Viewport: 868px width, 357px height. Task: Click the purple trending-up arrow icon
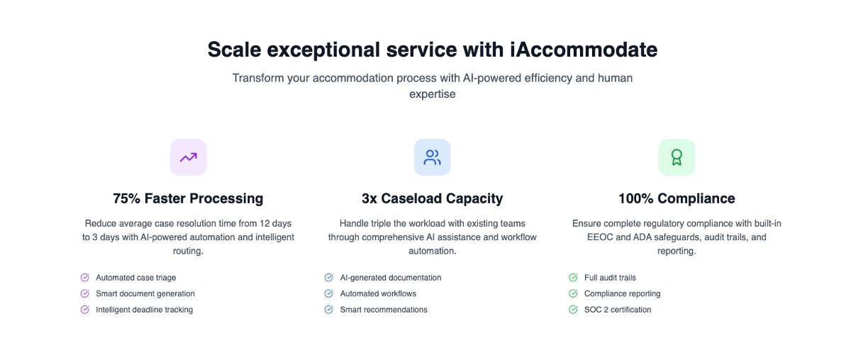pyautogui.click(x=188, y=157)
